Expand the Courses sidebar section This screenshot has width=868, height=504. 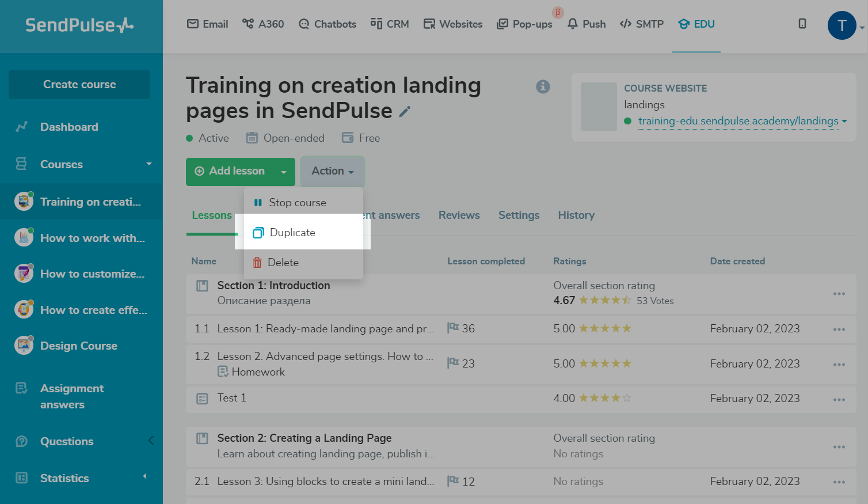click(149, 164)
